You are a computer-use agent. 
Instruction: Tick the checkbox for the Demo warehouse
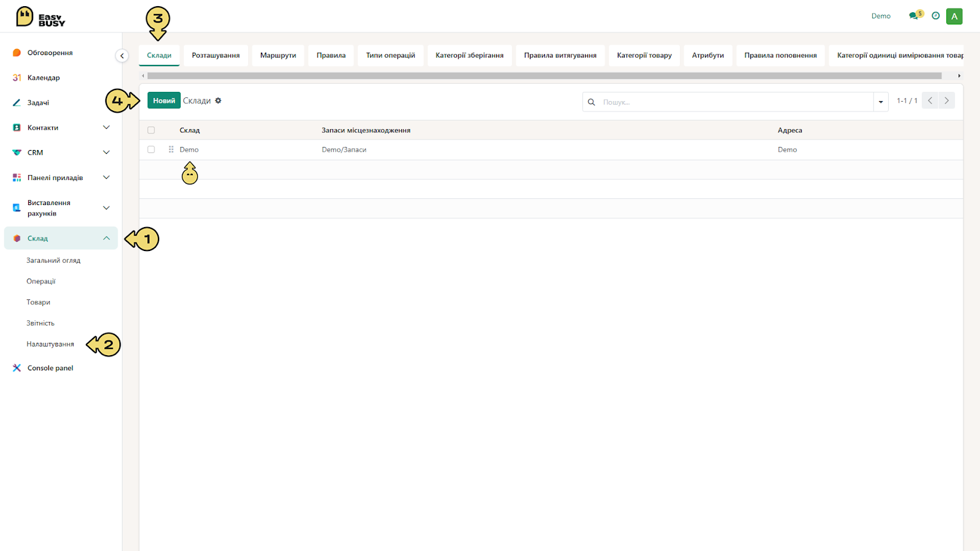(x=151, y=149)
